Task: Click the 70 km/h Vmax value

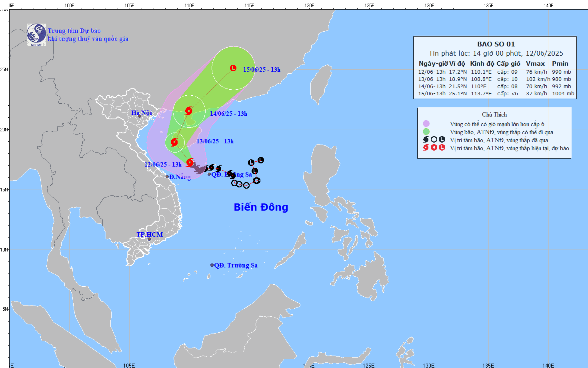Action: point(536,86)
